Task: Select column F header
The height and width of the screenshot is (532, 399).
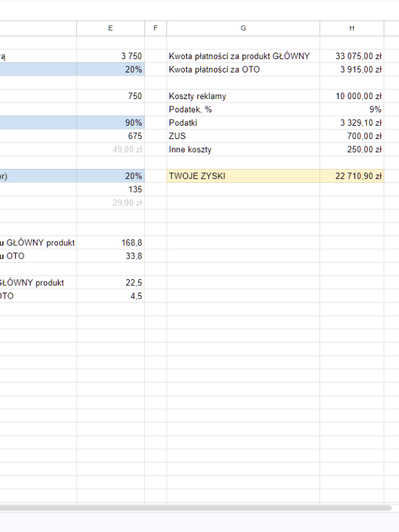Action: [x=155, y=28]
